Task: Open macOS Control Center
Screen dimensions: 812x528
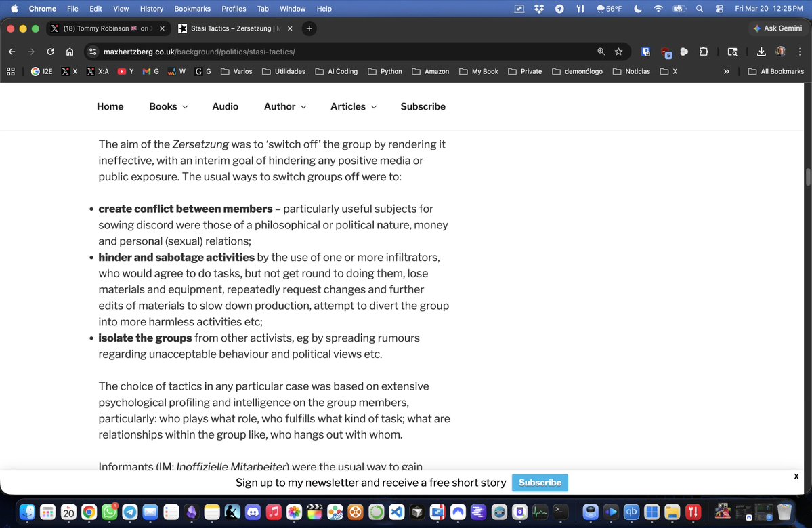Action: pos(719,9)
